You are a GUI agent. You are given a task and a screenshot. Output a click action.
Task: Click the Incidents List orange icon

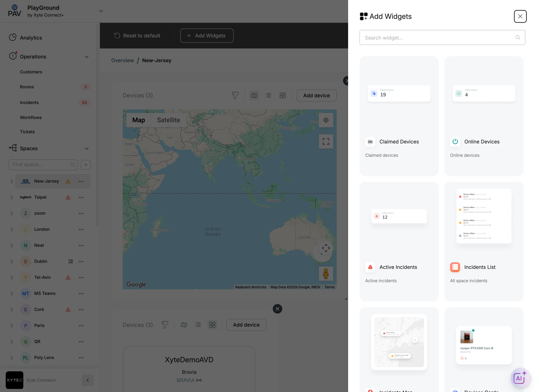(455, 267)
